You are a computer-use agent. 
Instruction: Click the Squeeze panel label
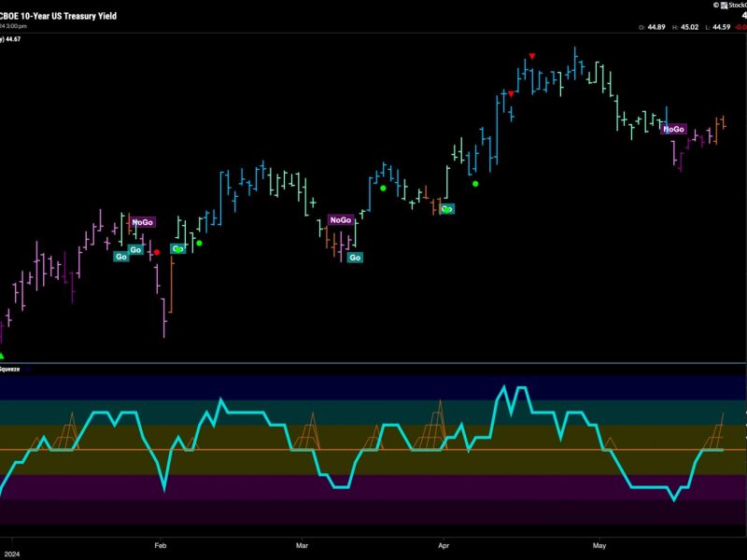(x=9, y=369)
